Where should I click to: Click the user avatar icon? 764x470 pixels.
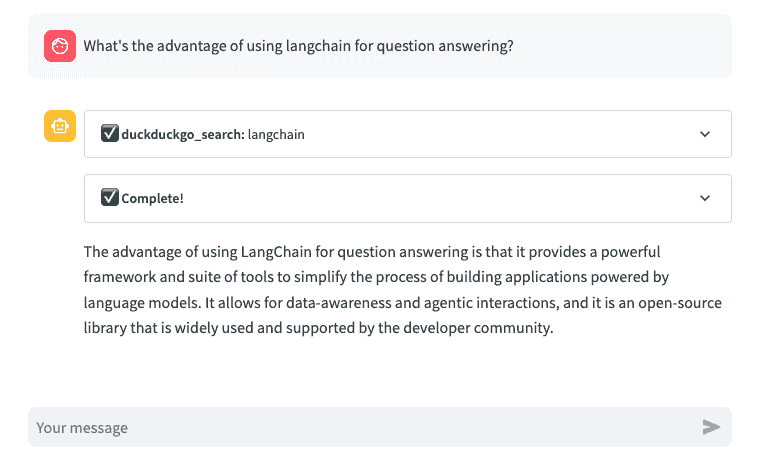pos(60,46)
